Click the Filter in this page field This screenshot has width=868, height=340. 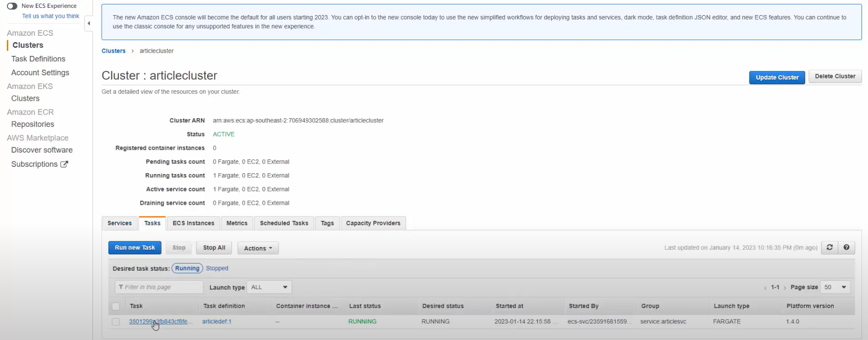coord(159,287)
